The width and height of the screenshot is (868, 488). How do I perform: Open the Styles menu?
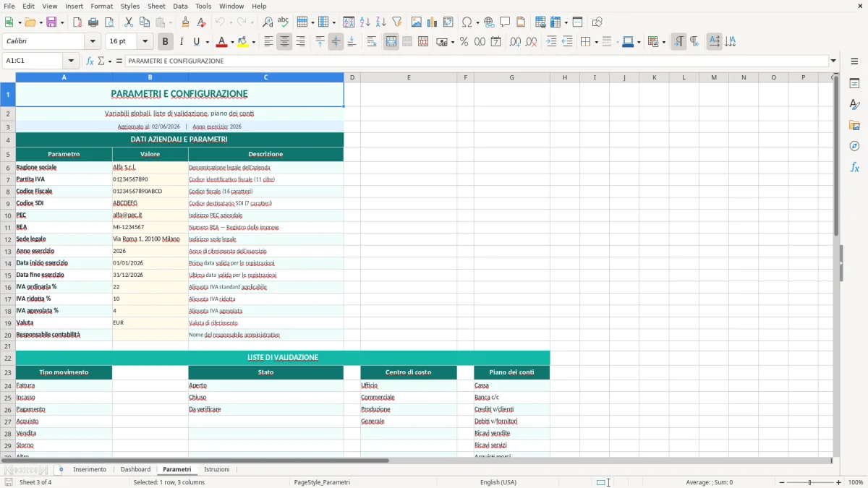click(130, 6)
